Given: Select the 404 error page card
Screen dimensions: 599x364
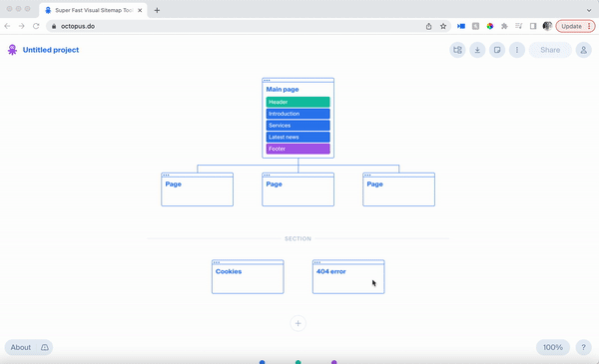Looking at the screenshot, I should pyautogui.click(x=348, y=277).
